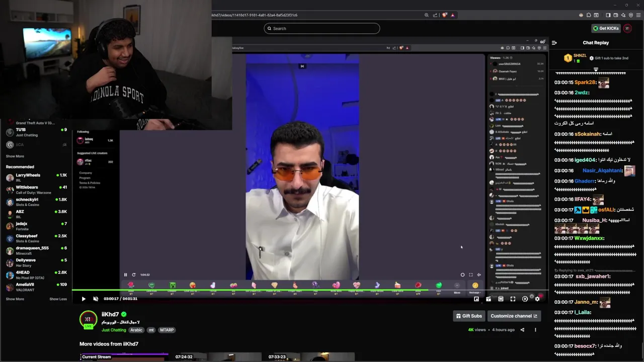
Task: Open playback speed control in player
Action: tap(525, 299)
